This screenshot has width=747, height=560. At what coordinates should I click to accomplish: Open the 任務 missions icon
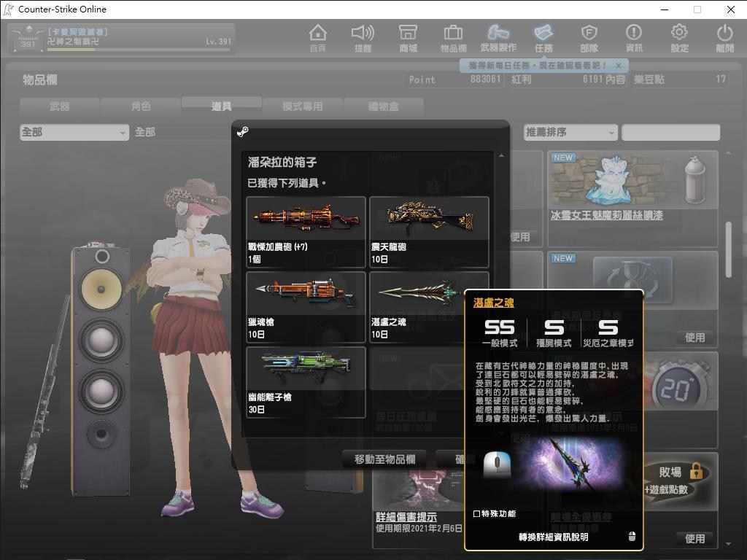point(543,38)
